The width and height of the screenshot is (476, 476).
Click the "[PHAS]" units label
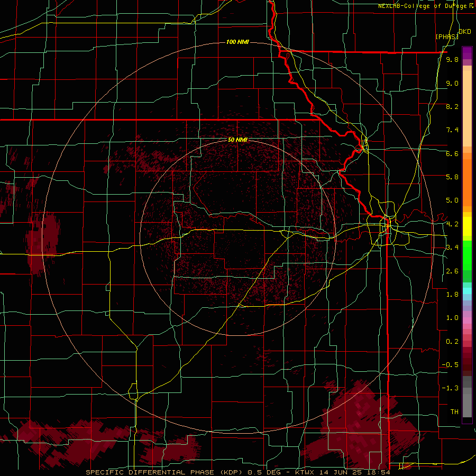pos(447,36)
